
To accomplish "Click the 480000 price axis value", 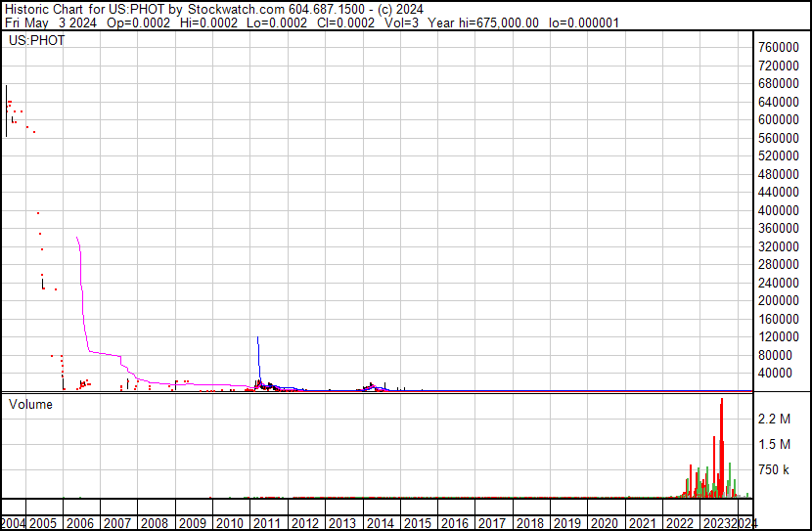I will (779, 174).
